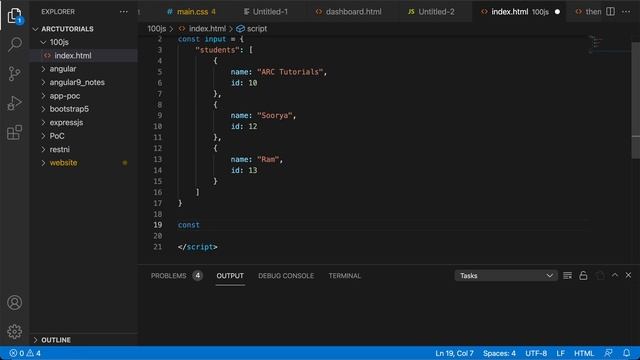Open Tasks output channel dropdown

pos(506,276)
